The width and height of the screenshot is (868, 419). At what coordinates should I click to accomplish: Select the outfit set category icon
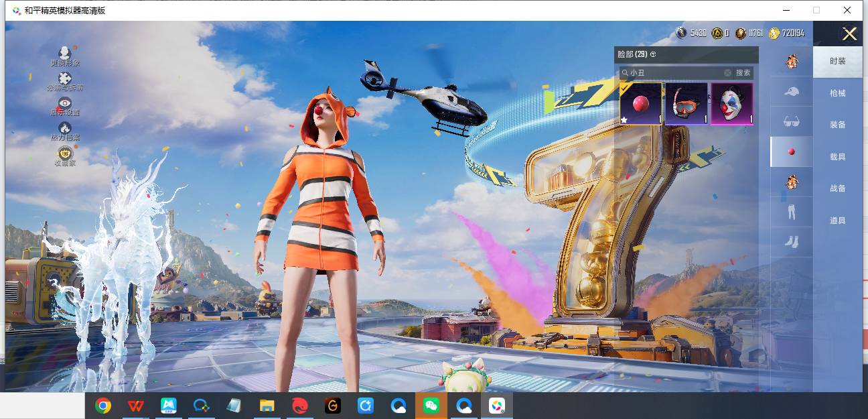[792, 61]
